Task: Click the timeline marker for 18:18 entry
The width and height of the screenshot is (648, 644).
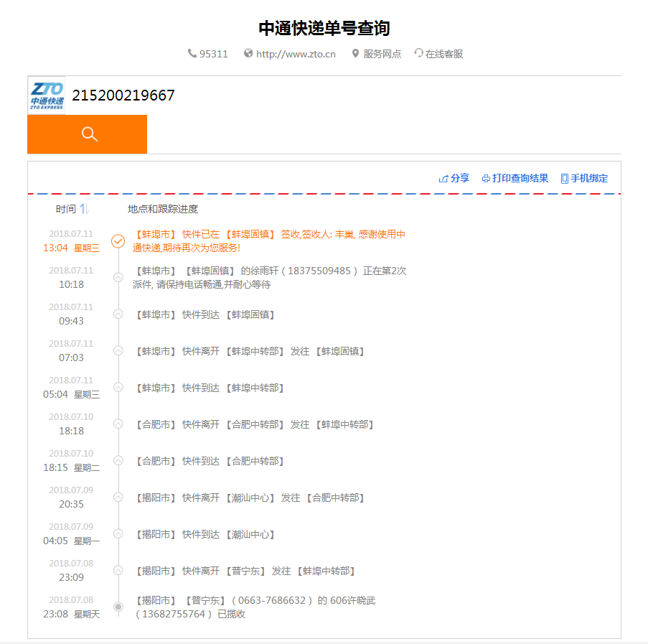Action: pyautogui.click(x=118, y=424)
